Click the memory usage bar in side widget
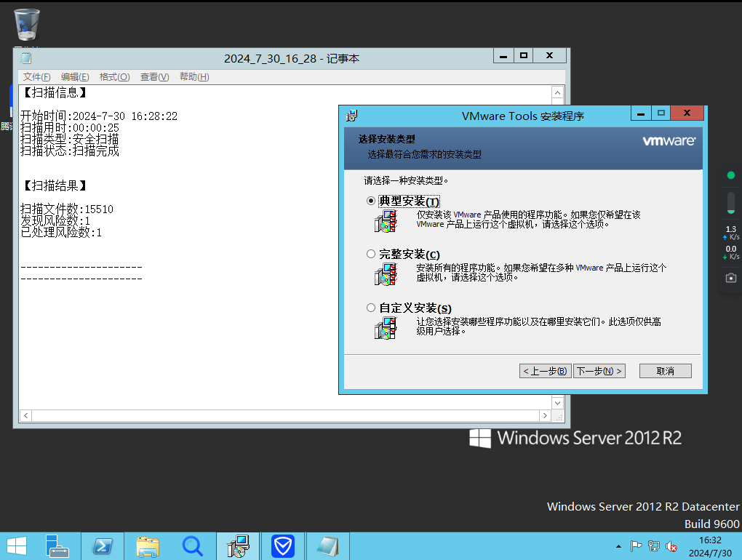 [730, 202]
